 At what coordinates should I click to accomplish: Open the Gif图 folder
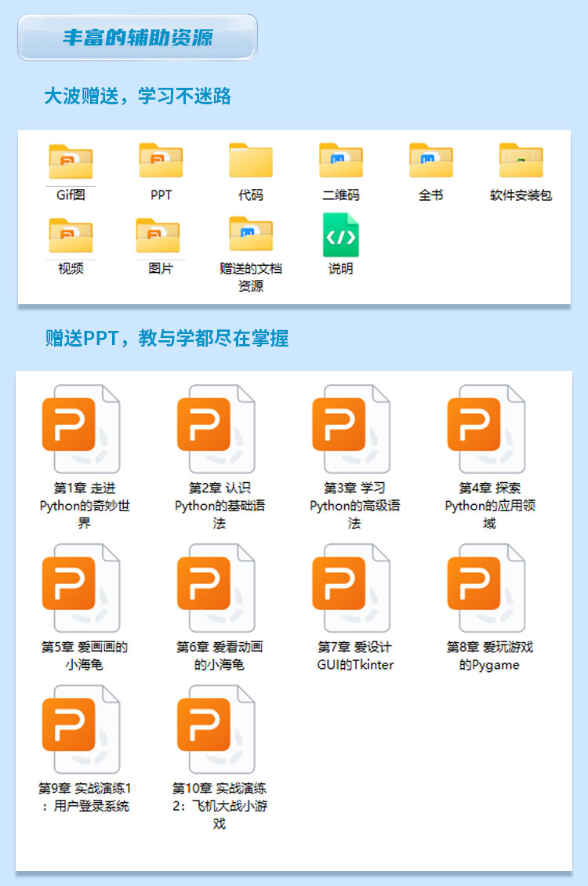[71, 162]
